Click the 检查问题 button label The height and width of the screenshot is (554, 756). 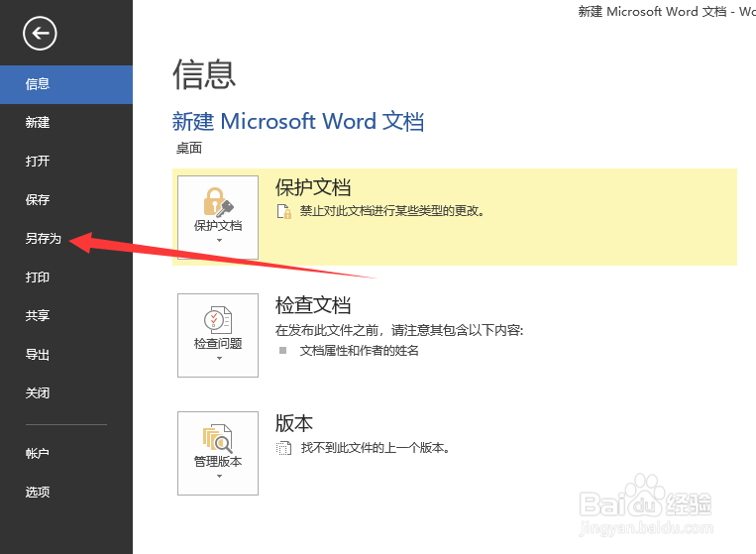218,344
